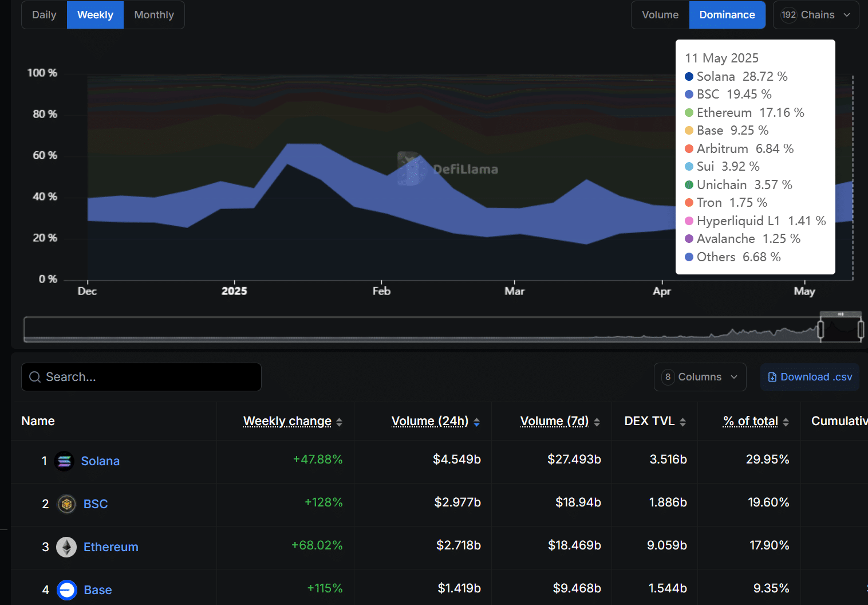Open the 192 Chains dropdown
This screenshot has width=868, height=605.
click(x=816, y=15)
